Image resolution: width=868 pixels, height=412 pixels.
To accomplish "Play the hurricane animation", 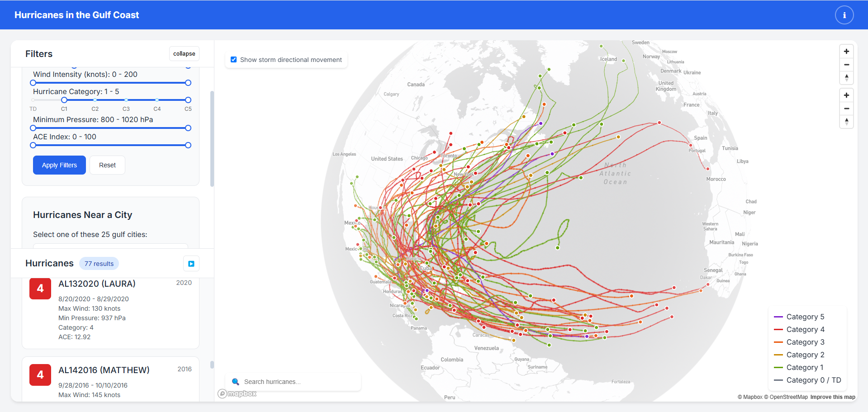I will (x=191, y=263).
